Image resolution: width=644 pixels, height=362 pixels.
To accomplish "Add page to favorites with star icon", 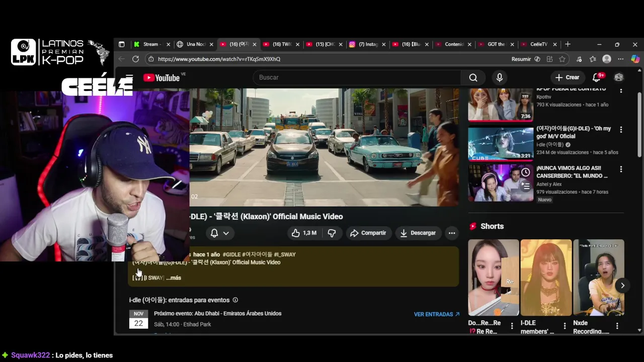I will 562,59.
